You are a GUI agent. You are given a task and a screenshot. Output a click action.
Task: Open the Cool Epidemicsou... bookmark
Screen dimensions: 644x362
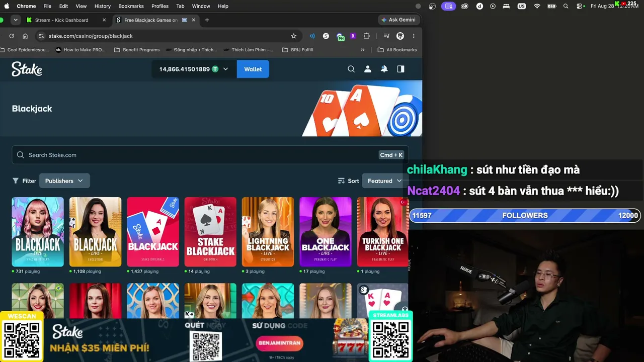point(25,50)
